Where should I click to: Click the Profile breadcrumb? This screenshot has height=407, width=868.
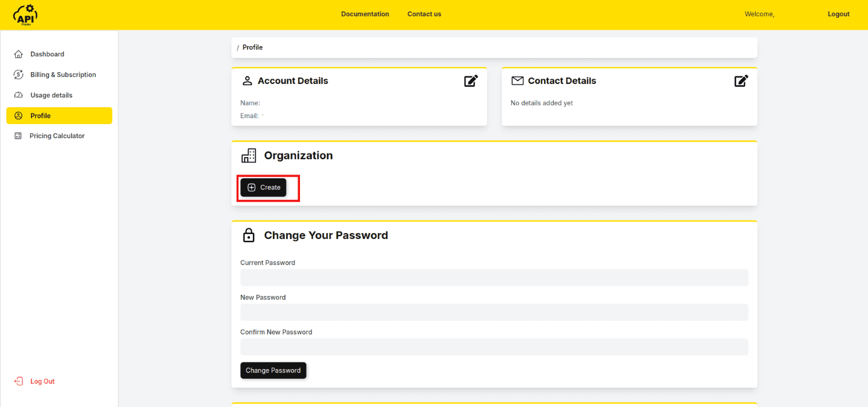pos(252,48)
